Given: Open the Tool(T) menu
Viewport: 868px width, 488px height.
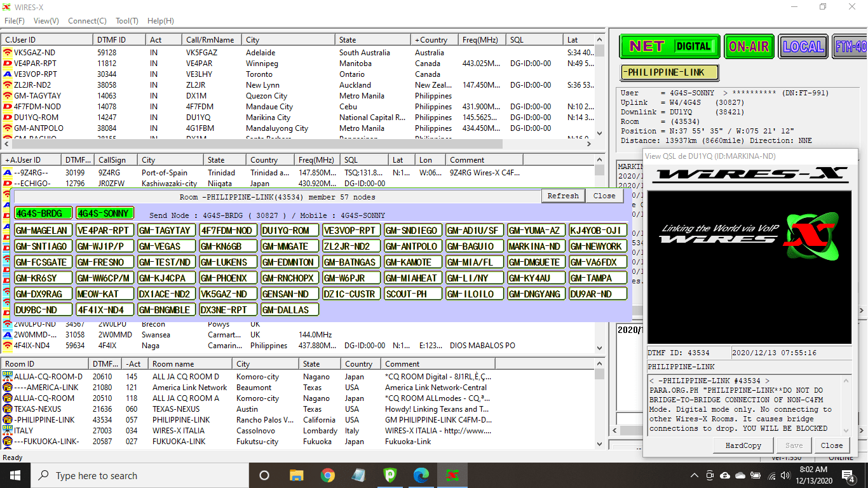Looking at the screenshot, I should [x=127, y=21].
